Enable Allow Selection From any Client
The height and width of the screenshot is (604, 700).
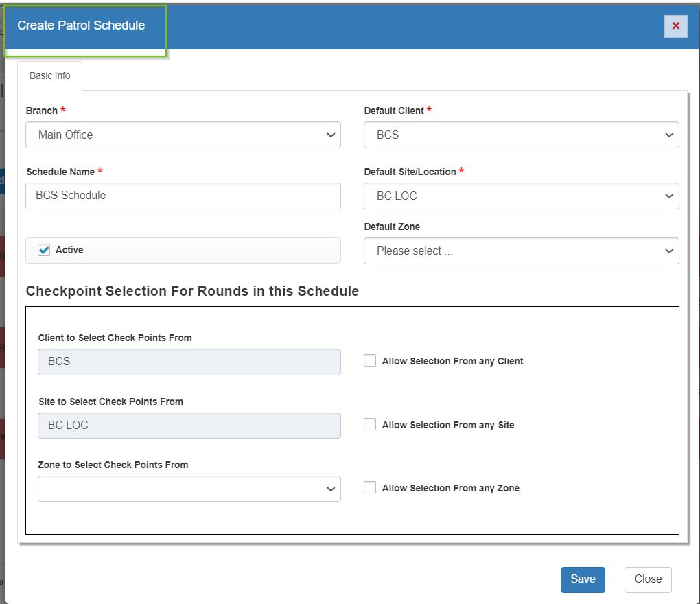click(x=370, y=361)
